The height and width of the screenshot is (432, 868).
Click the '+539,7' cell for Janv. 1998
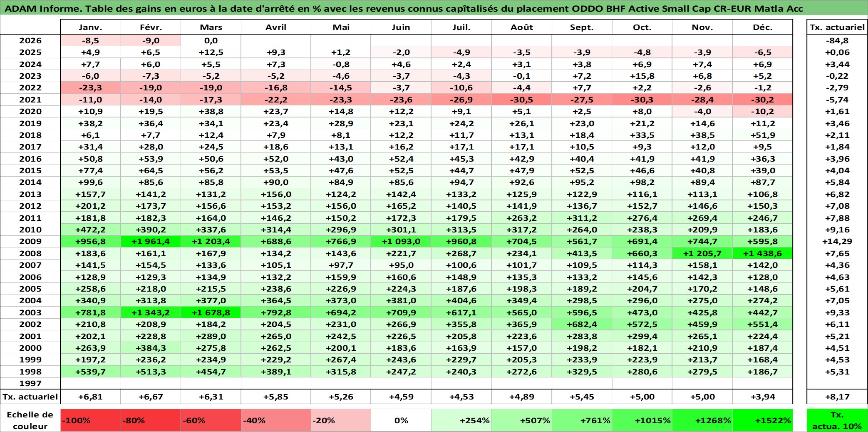(x=91, y=372)
